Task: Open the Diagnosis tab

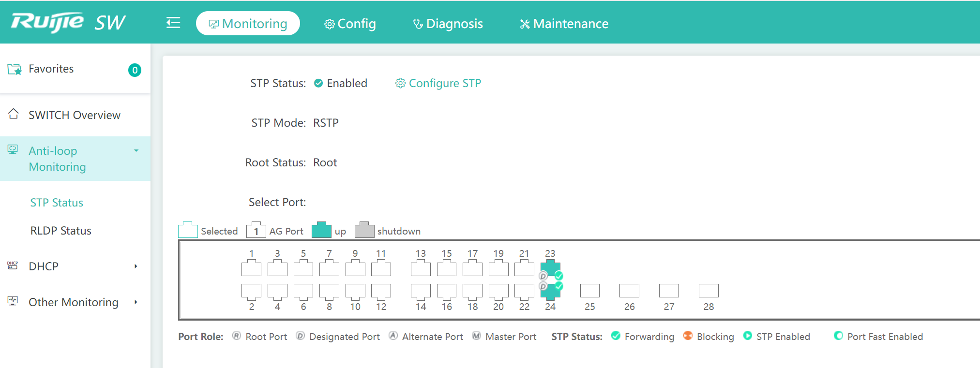Action: pyautogui.click(x=448, y=24)
